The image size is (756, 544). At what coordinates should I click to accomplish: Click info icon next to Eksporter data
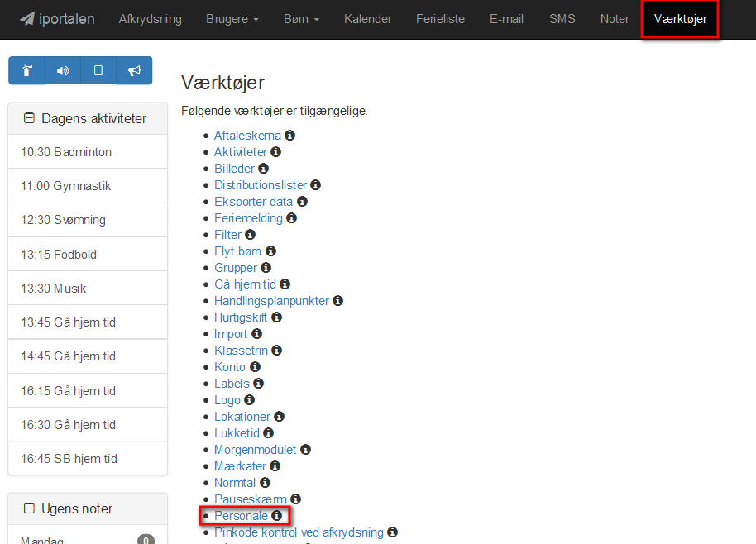click(302, 202)
